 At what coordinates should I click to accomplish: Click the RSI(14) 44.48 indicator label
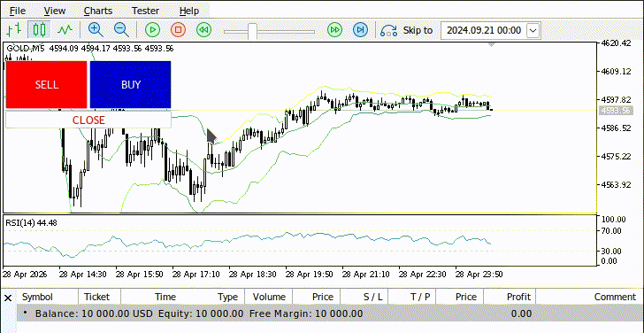[x=31, y=223]
